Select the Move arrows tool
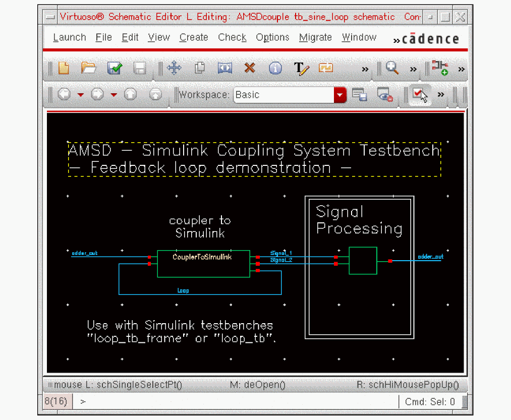The image size is (511, 420). tap(175, 68)
